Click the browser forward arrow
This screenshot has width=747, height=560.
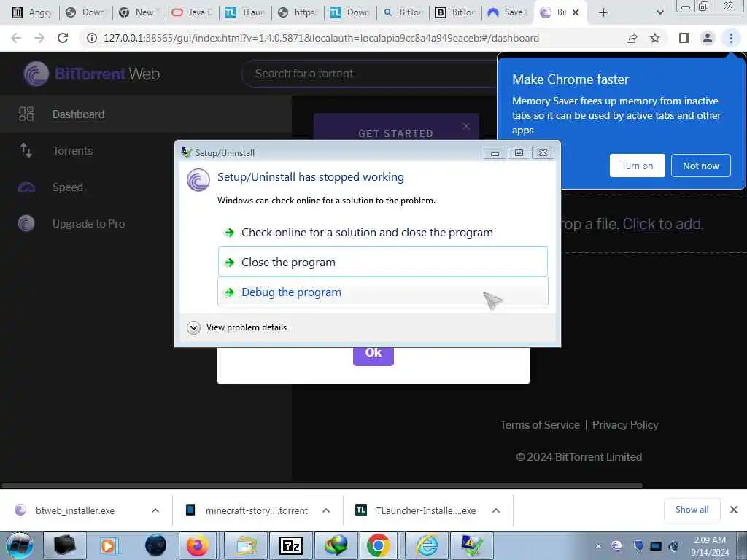point(39,38)
